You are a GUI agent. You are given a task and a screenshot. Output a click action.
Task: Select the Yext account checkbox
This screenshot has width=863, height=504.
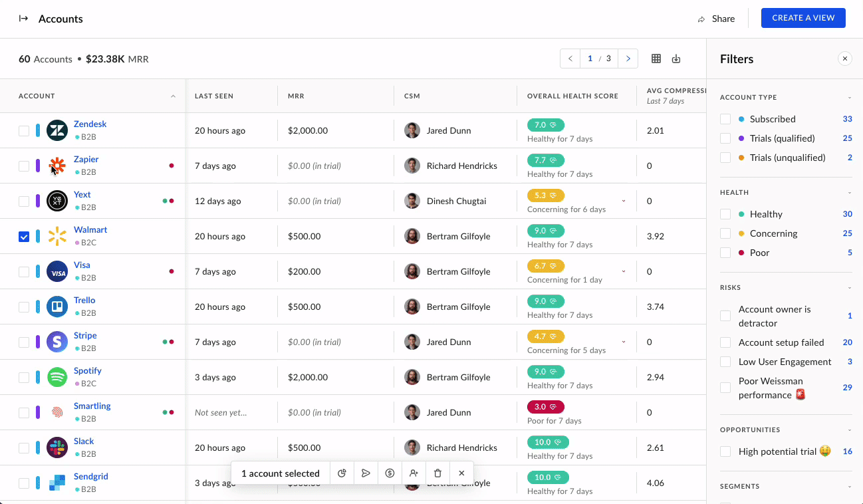tap(24, 201)
